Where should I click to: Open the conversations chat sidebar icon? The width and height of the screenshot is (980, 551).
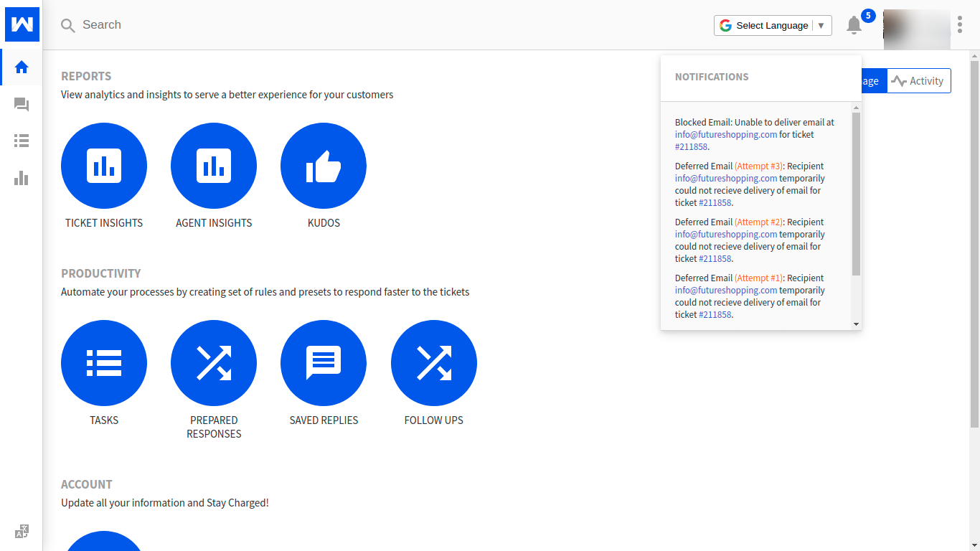pyautogui.click(x=22, y=105)
